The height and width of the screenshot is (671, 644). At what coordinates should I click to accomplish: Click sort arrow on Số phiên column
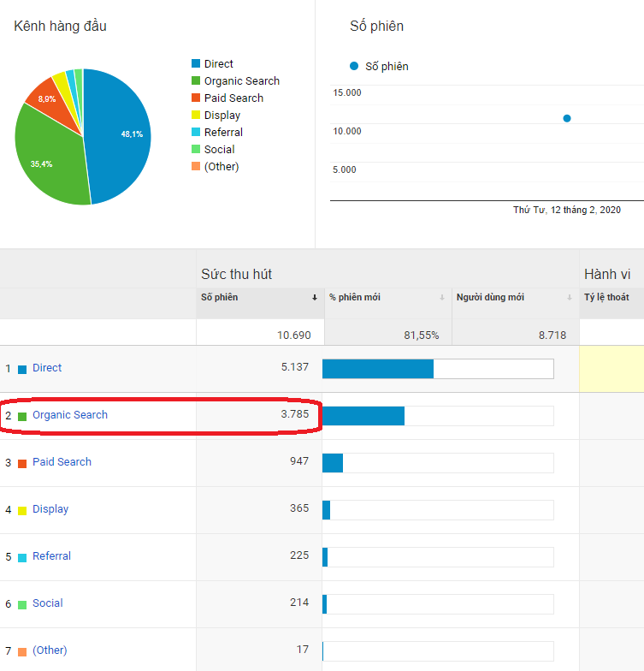pyautogui.click(x=315, y=298)
